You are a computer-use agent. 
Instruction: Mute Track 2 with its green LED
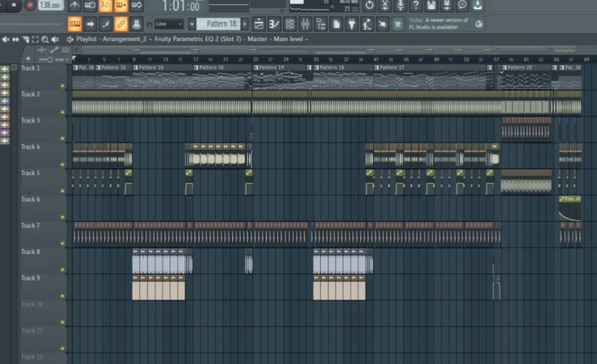62,112
